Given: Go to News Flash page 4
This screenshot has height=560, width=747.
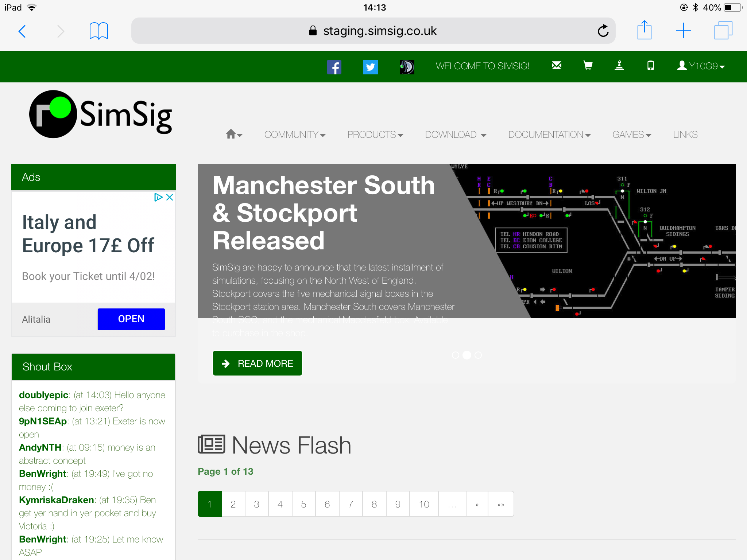Looking at the screenshot, I should (x=280, y=504).
